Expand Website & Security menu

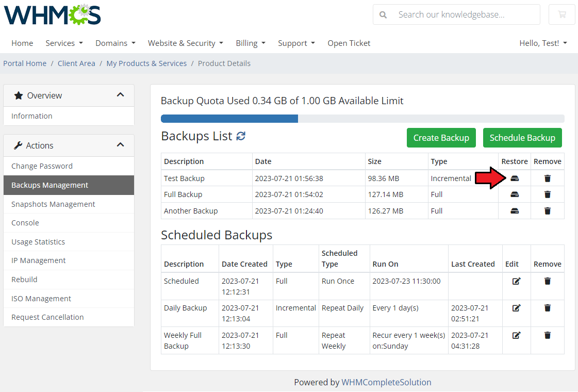point(186,43)
